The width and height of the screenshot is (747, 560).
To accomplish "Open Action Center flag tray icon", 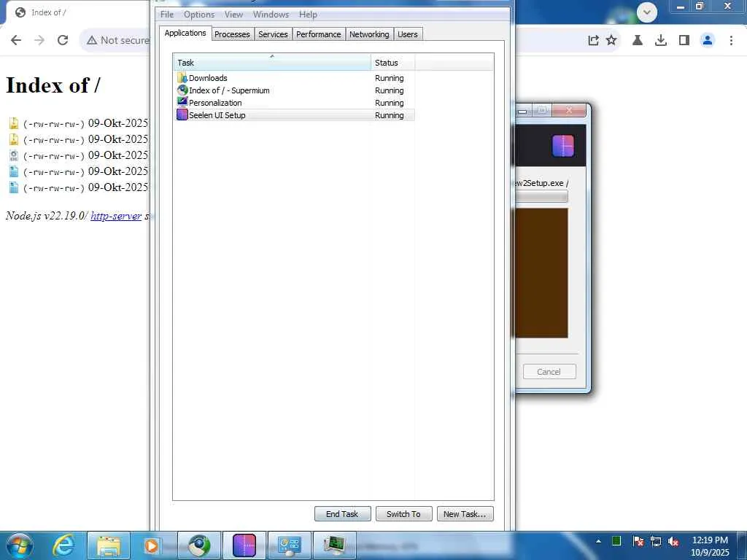I will 638,542.
